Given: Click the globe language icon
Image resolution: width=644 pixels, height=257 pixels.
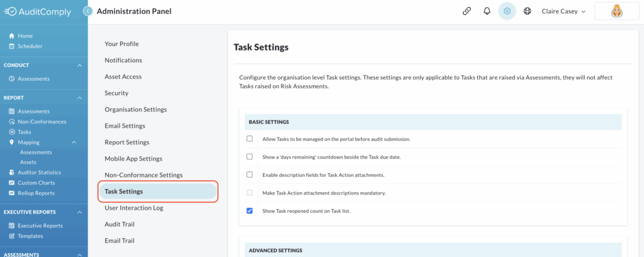Looking at the screenshot, I should coord(528,11).
